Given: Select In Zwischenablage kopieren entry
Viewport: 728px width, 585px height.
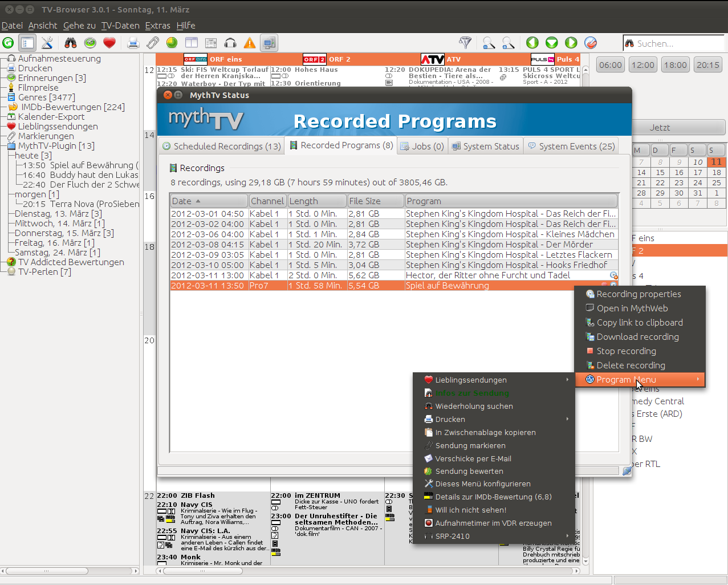Looking at the screenshot, I should coord(494,432).
